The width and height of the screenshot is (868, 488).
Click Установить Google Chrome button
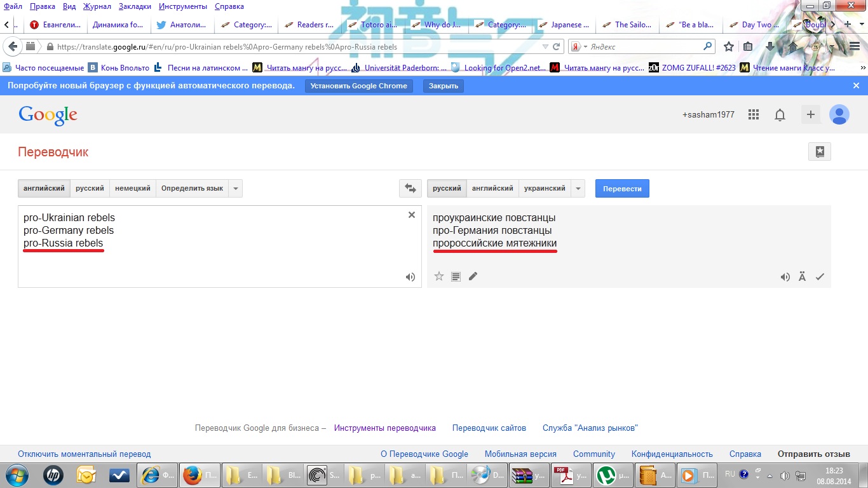(359, 86)
